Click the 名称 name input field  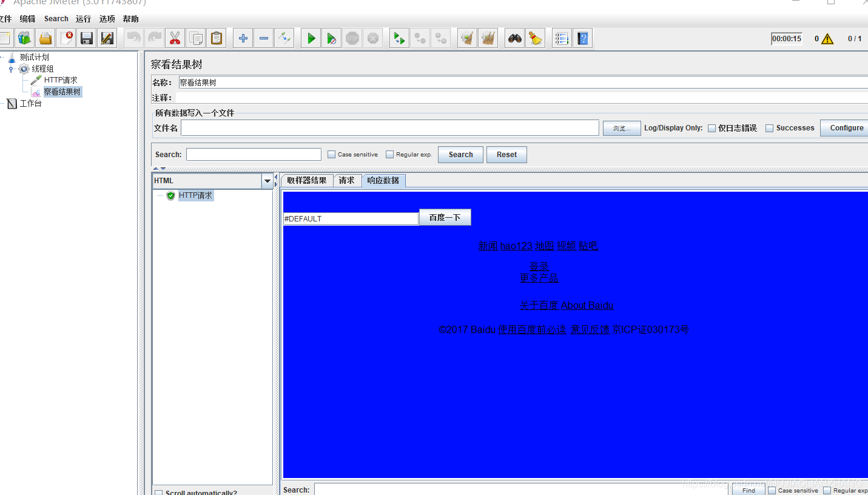coord(523,82)
